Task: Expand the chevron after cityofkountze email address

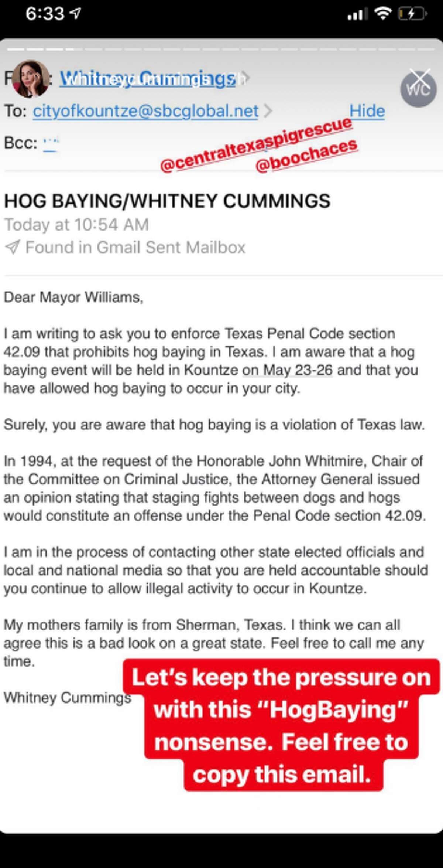Action: coord(268,111)
